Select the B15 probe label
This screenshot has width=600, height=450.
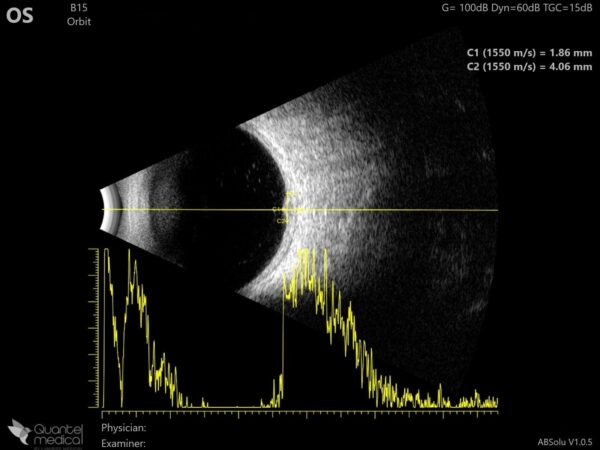[x=78, y=8]
